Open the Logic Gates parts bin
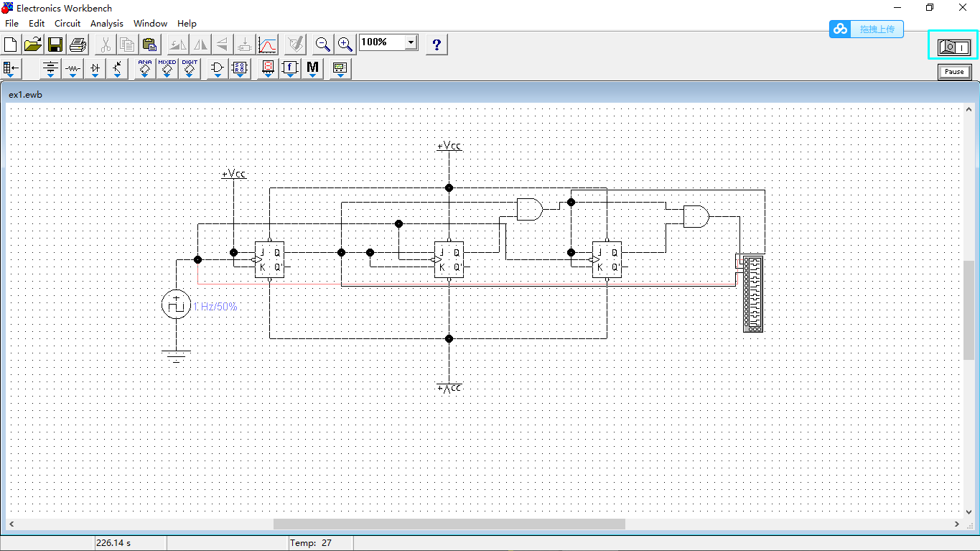Viewport: 980px width, 551px height. pyautogui.click(x=216, y=68)
